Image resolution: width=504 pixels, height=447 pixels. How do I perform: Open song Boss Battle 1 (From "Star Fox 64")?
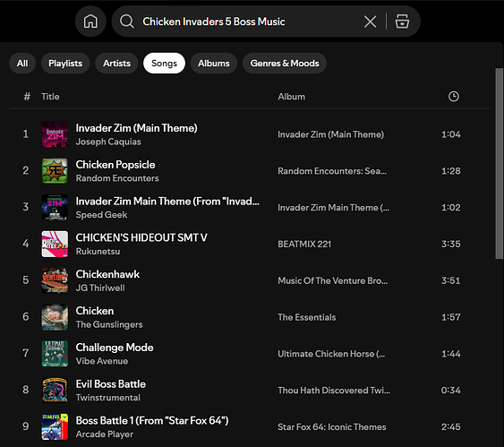click(x=152, y=421)
